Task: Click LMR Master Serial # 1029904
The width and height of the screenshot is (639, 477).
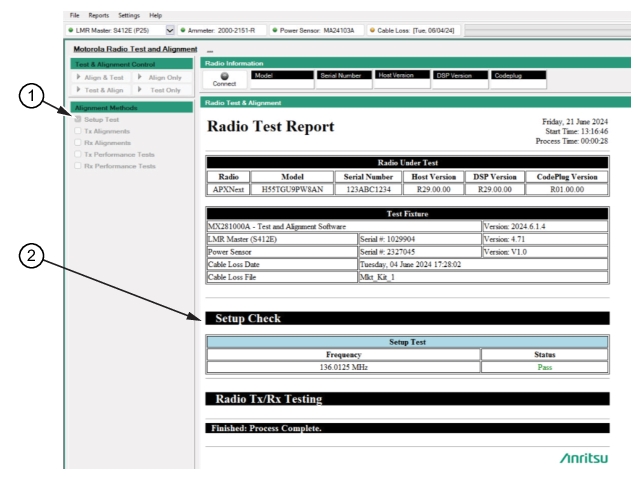Action: click(387, 239)
